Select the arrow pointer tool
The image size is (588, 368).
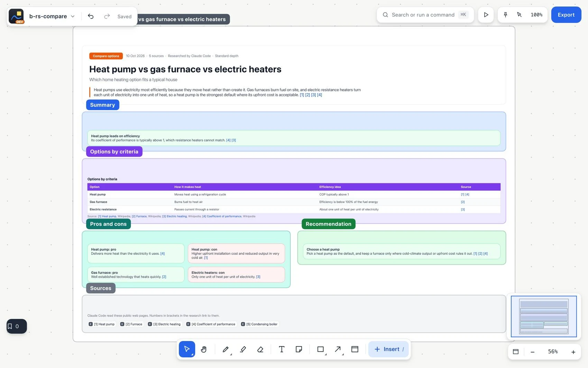click(x=187, y=349)
